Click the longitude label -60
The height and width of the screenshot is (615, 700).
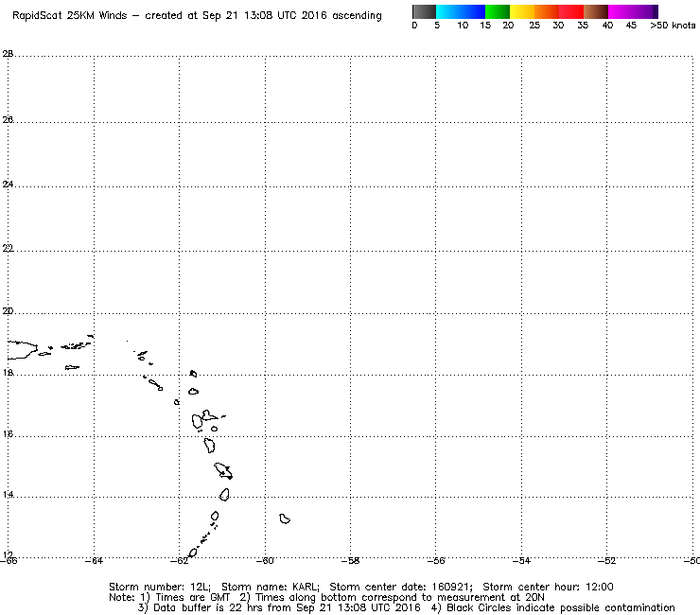click(265, 561)
